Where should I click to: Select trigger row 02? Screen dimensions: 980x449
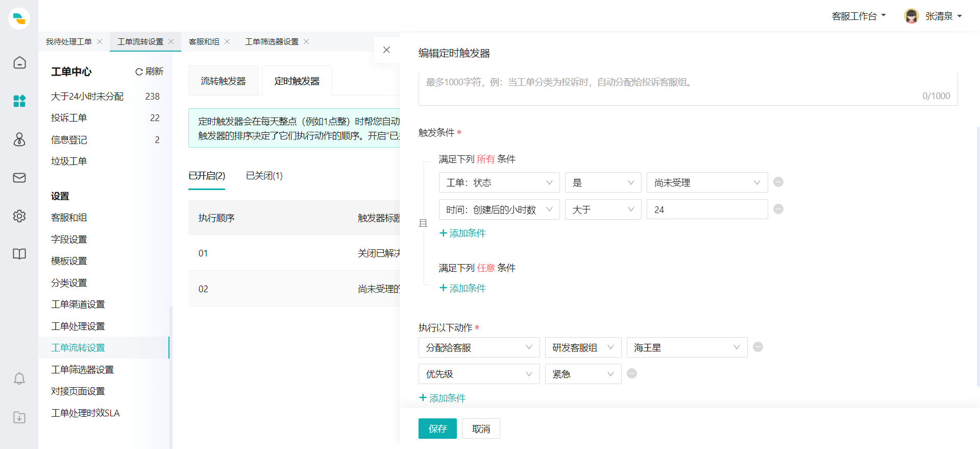coord(294,289)
